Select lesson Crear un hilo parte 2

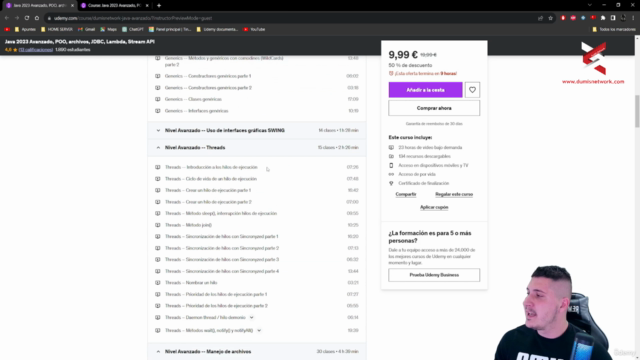click(x=208, y=202)
